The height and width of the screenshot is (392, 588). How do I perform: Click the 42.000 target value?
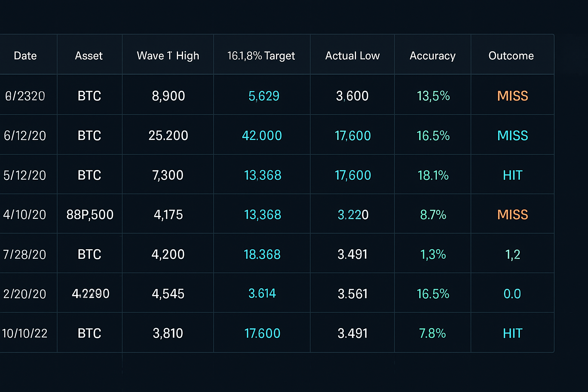(262, 135)
